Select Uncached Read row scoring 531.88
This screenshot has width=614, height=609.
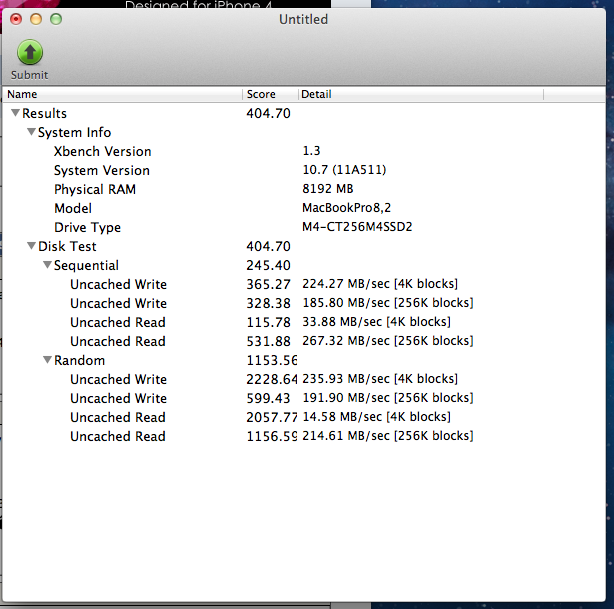(304, 341)
